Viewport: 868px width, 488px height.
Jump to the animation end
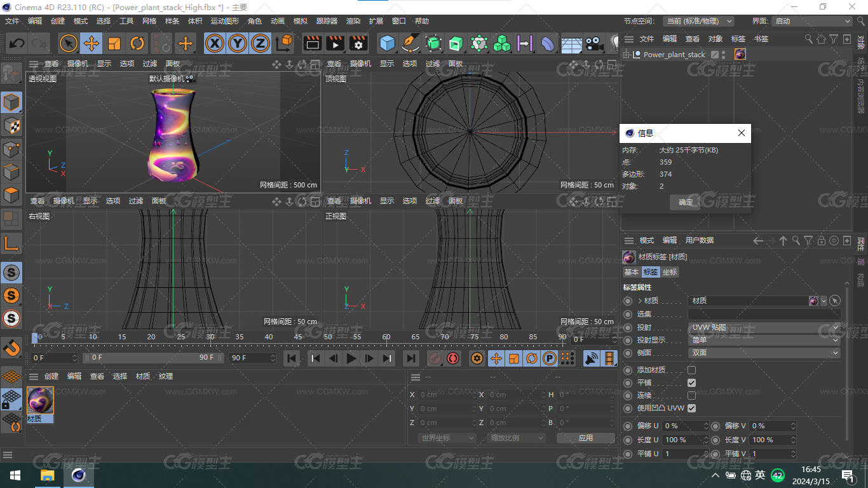coord(411,358)
